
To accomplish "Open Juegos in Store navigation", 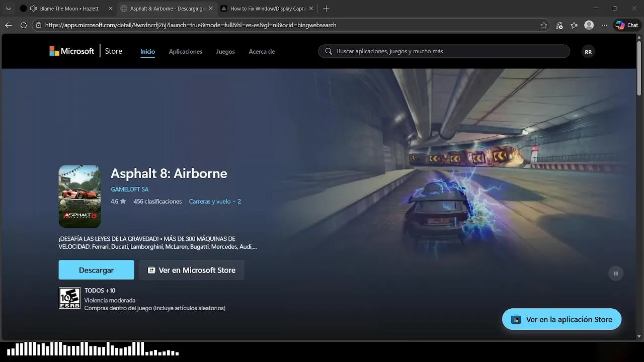I will [x=225, y=52].
